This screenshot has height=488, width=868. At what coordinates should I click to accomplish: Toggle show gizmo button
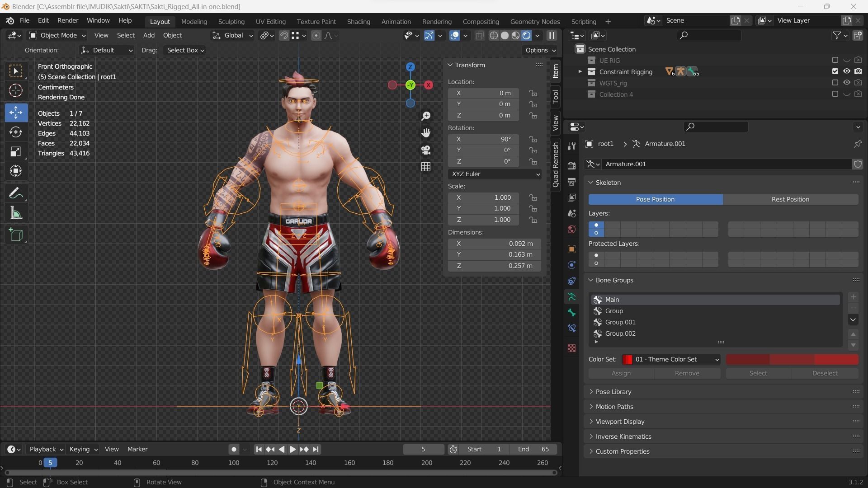pos(429,36)
